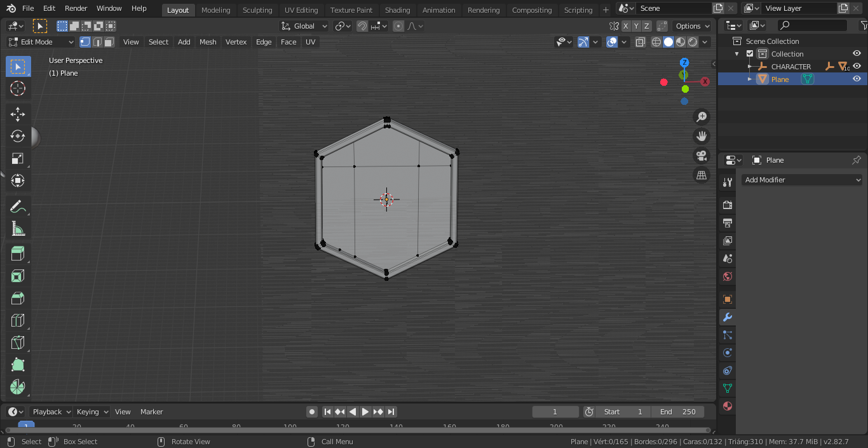This screenshot has height=448, width=868.
Task: Uncheck the Collection exclude checkbox
Action: pyautogui.click(x=750, y=54)
